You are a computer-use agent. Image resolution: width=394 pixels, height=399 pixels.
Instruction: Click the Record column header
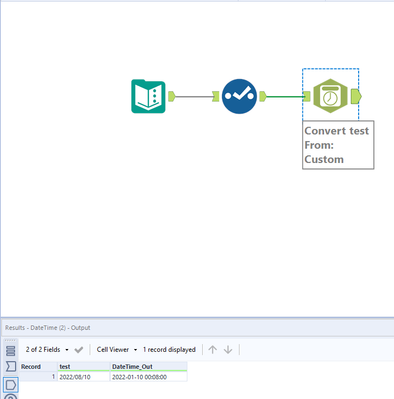coord(39,367)
